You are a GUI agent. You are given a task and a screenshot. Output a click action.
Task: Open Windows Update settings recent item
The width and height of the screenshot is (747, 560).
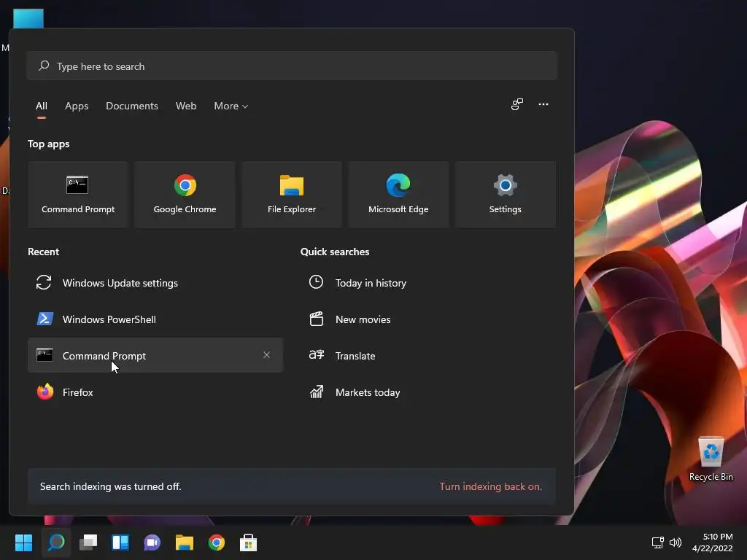tap(155, 283)
